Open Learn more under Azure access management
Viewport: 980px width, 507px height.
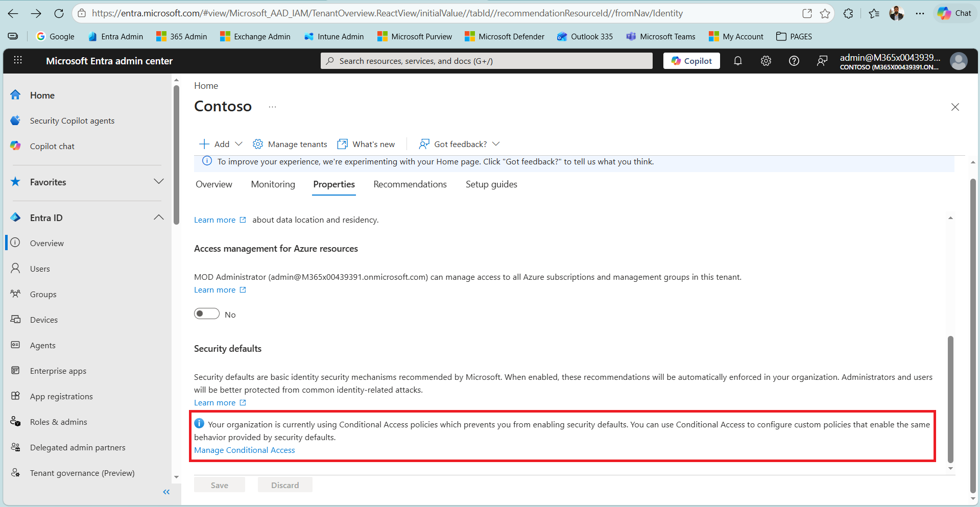point(220,290)
